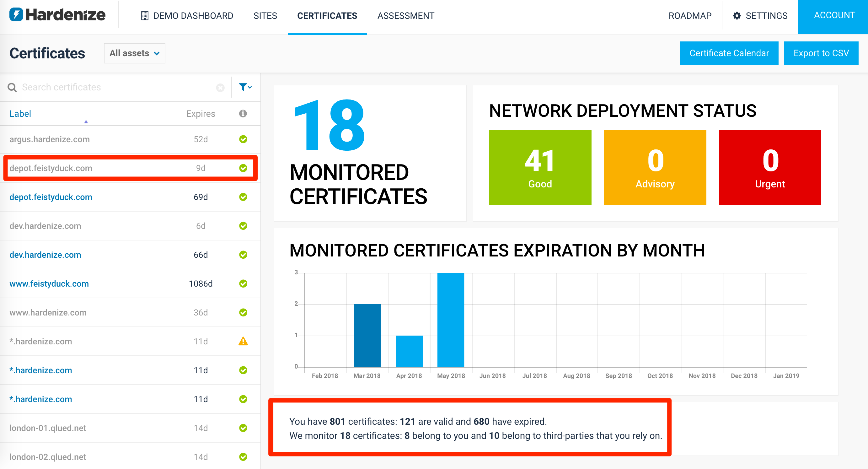This screenshot has width=868, height=469.
Task: Click Export to CSV
Action: 821,53
